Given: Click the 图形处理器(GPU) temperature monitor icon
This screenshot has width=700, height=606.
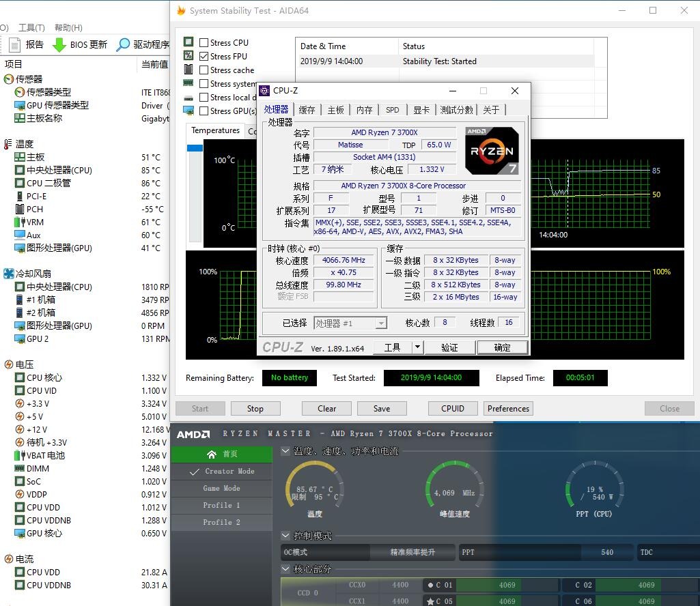Looking at the screenshot, I should [x=20, y=248].
